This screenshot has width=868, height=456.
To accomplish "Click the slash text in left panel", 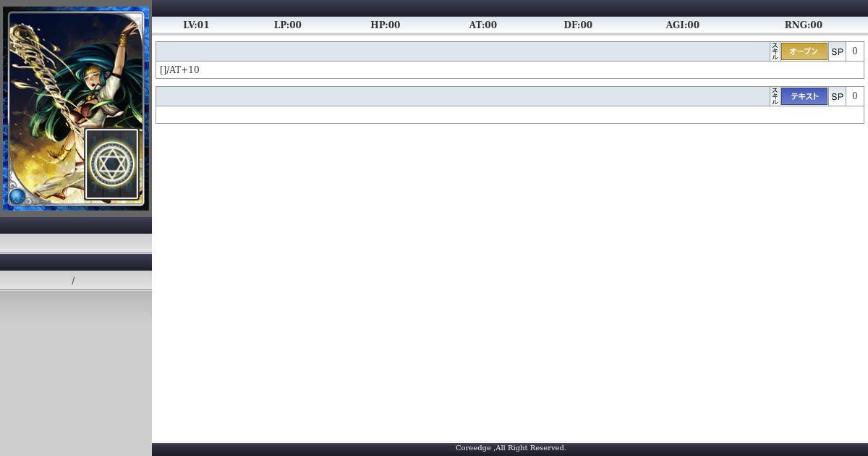I will coord(73,280).
